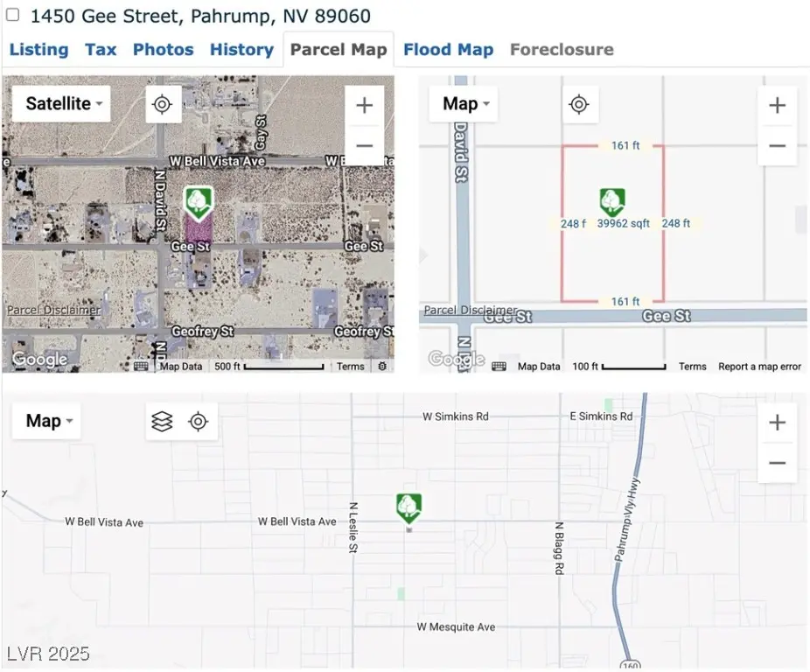This screenshot has width=810, height=672.
Task: Open the Tax tab
Action: click(x=101, y=50)
